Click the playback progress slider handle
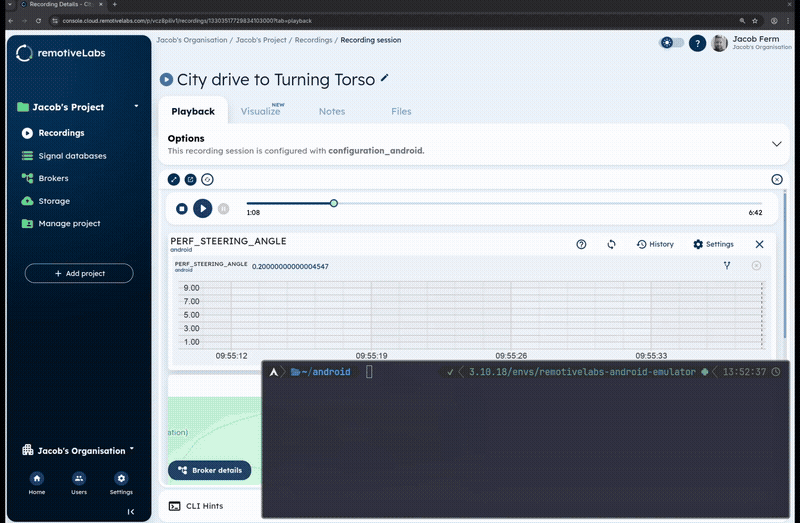This screenshot has height=523, width=800. pos(334,203)
